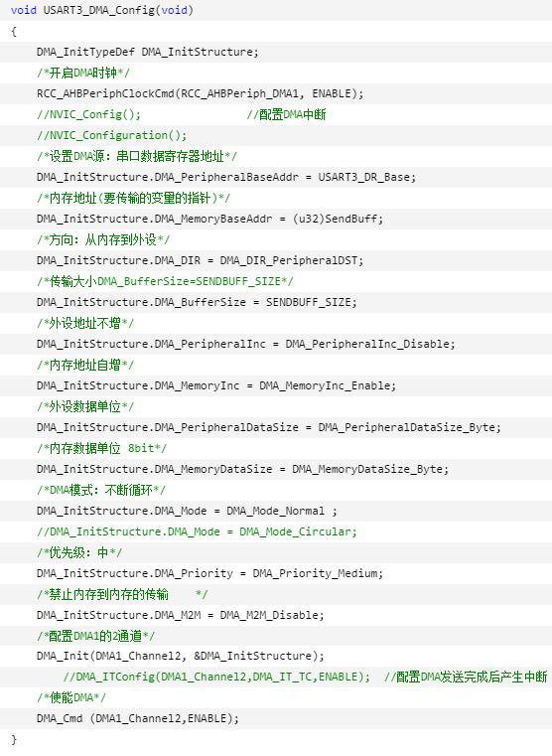Click the comment 设置DMA源：串口数据寄存器地址
This screenshot has height=756, width=552.
[137, 156]
